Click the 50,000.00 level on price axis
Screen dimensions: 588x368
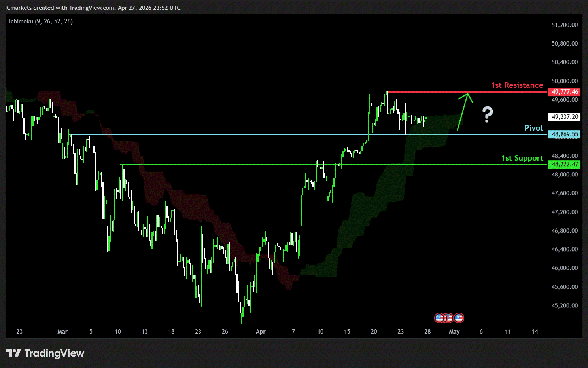point(564,81)
